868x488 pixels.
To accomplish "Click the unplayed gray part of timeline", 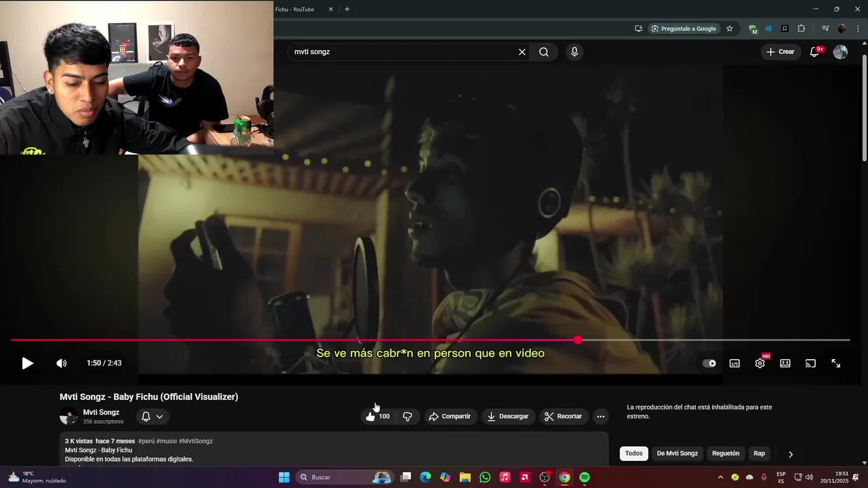I will 715,340.
